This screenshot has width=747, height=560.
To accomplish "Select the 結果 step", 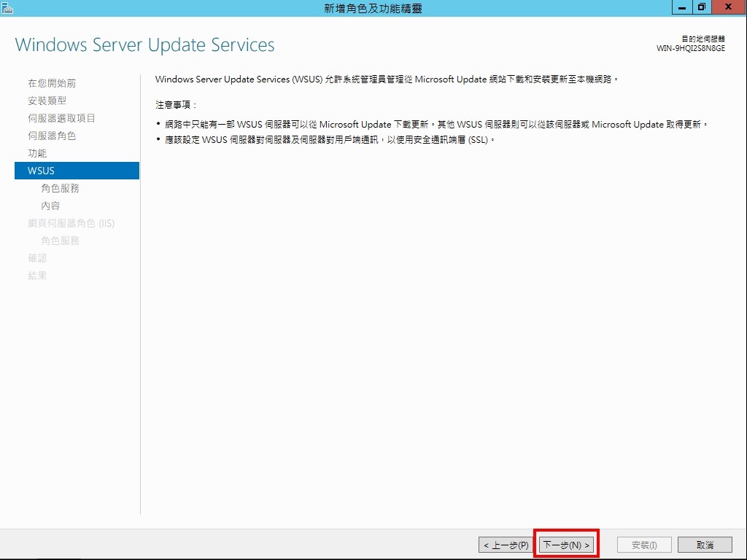I will pyautogui.click(x=37, y=276).
